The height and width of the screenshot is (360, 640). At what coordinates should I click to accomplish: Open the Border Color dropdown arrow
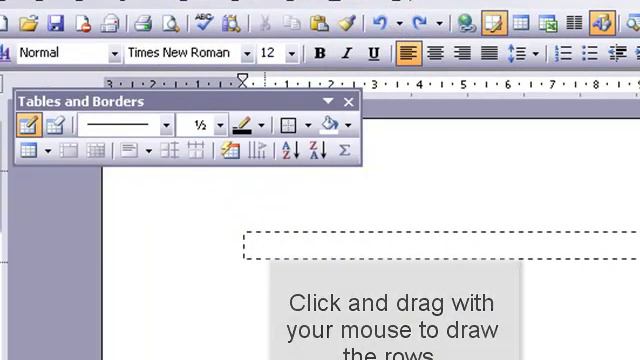[x=261, y=125]
